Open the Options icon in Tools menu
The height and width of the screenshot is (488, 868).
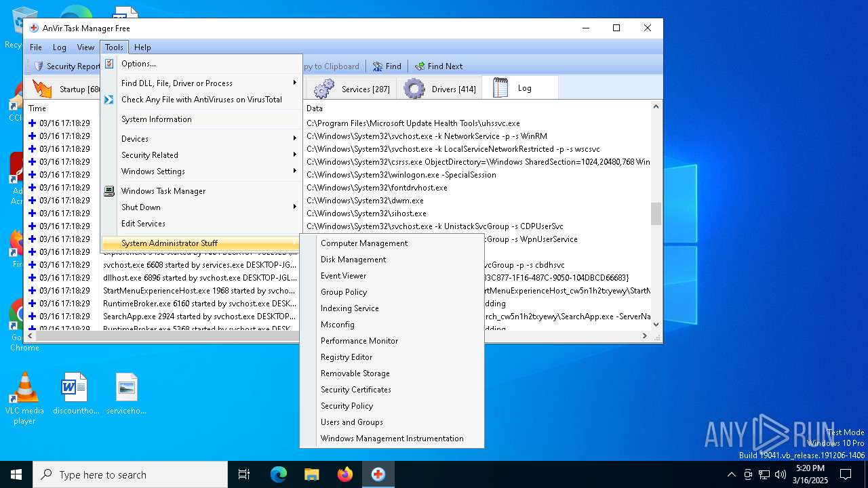click(108, 64)
